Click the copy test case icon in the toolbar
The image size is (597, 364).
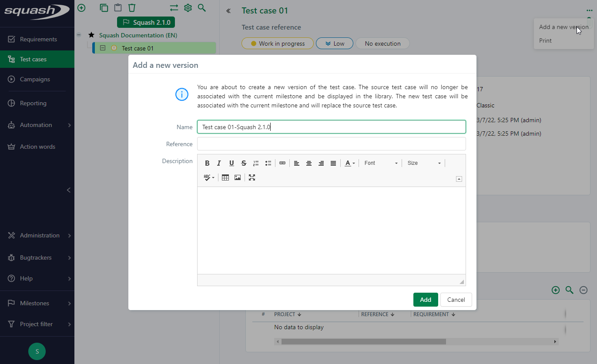(104, 7)
